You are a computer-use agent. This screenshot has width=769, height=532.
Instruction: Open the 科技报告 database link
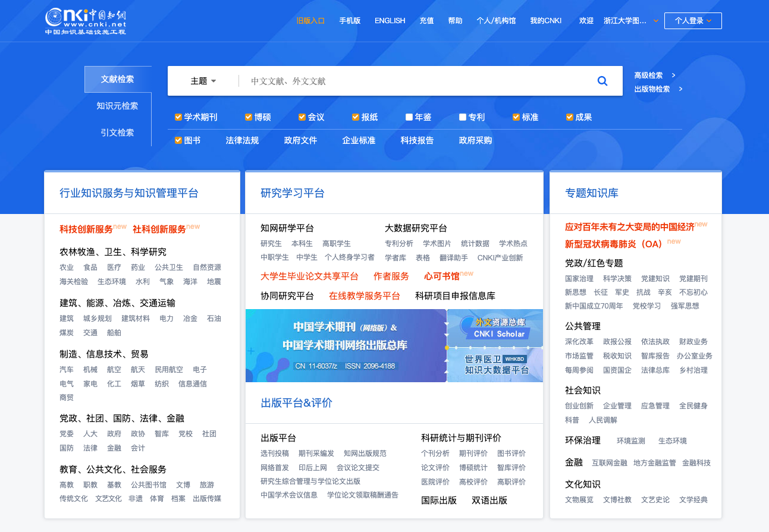417,140
